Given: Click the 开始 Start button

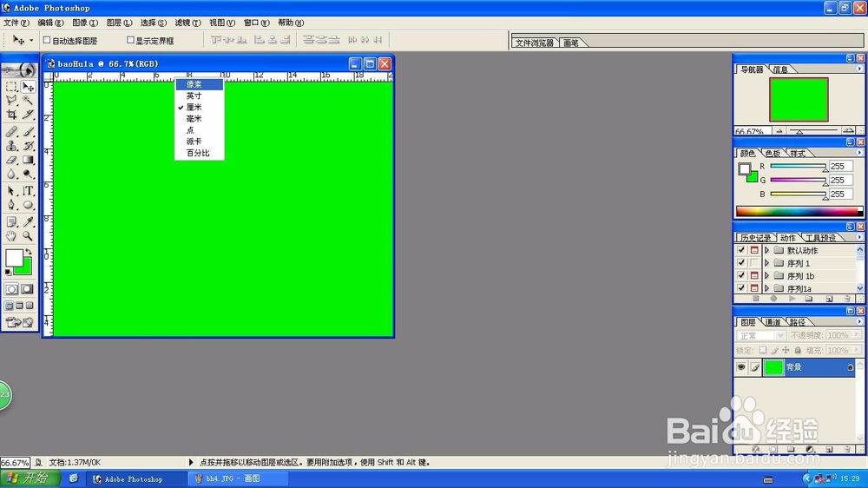Looking at the screenshot, I should point(30,478).
